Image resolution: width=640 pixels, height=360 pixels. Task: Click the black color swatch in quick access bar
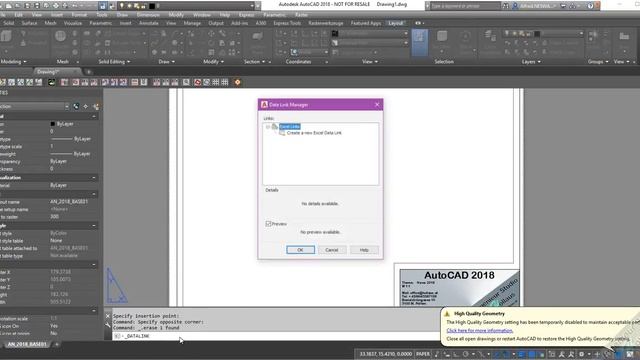point(152,6)
